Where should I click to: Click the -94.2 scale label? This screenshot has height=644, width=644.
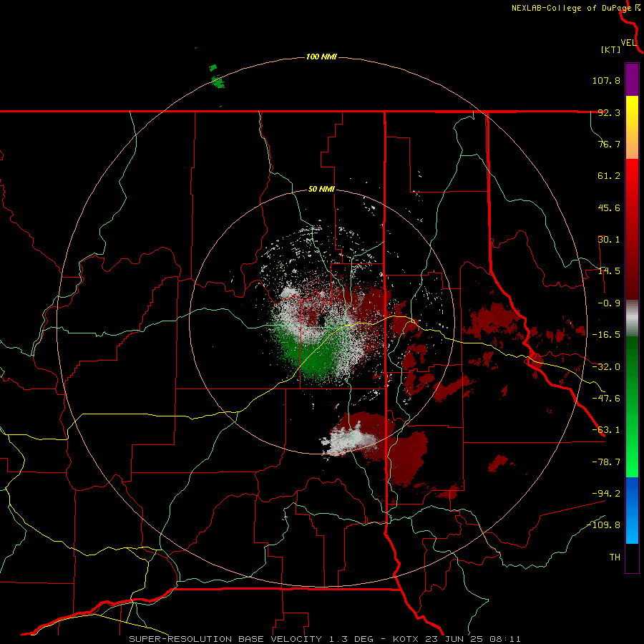(606, 494)
